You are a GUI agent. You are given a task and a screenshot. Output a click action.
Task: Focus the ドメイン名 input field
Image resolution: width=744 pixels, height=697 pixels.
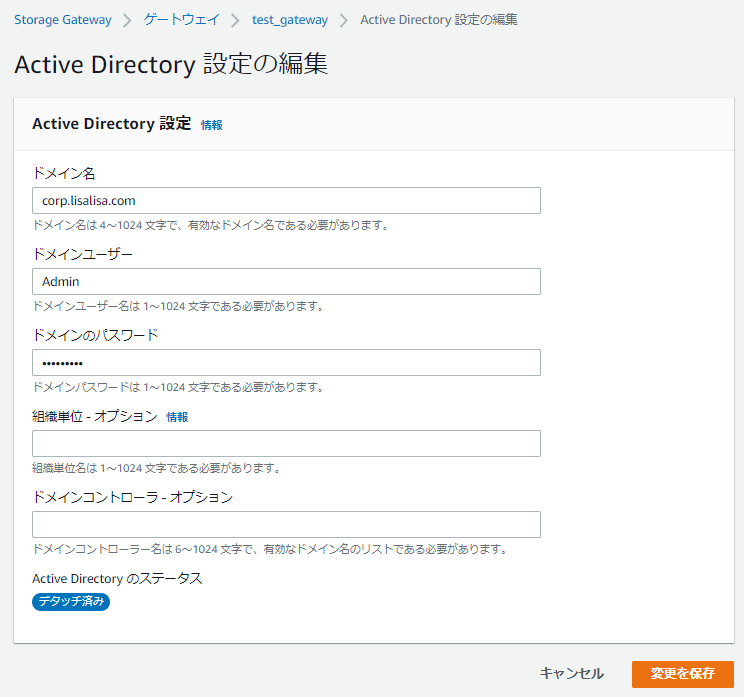tap(286, 201)
